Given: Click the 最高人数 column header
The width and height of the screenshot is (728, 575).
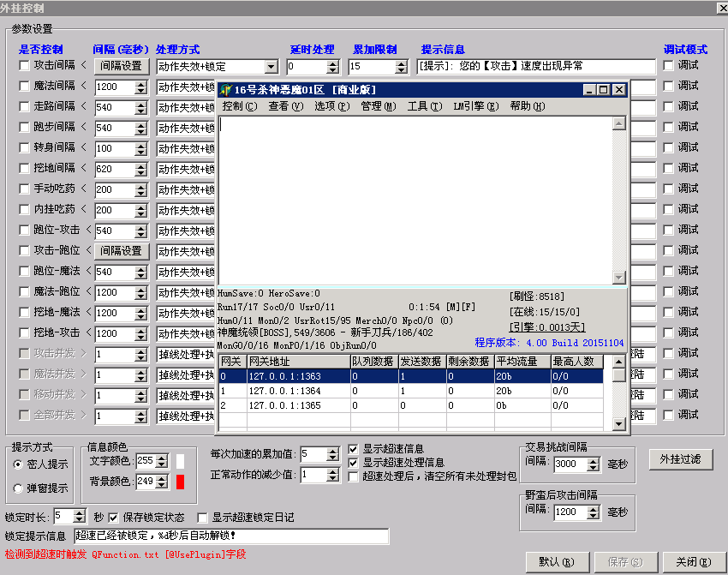Looking at the screenshot, I should pyautogui.click(x=576, y=362).
